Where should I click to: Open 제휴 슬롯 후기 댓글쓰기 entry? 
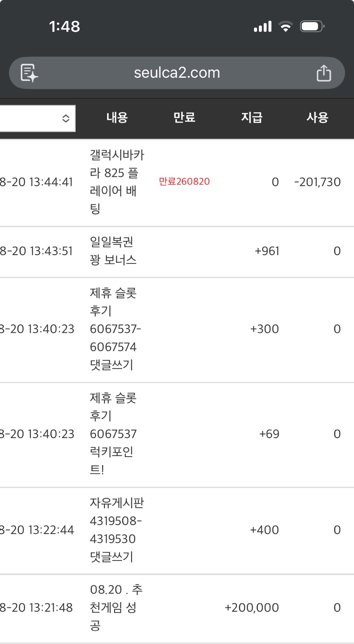[115, 329]
